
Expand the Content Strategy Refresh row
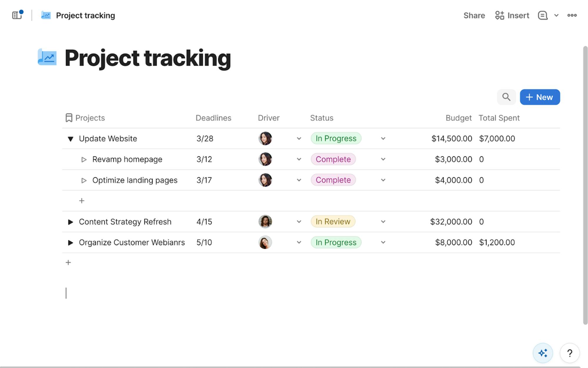point(70,222)
